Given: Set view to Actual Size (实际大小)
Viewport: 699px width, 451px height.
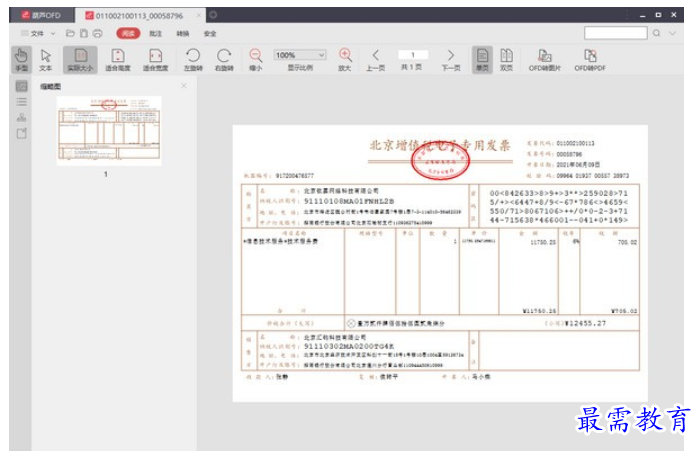Looking at the screenshot, I should pyautogui.click(x=80, y=60).
